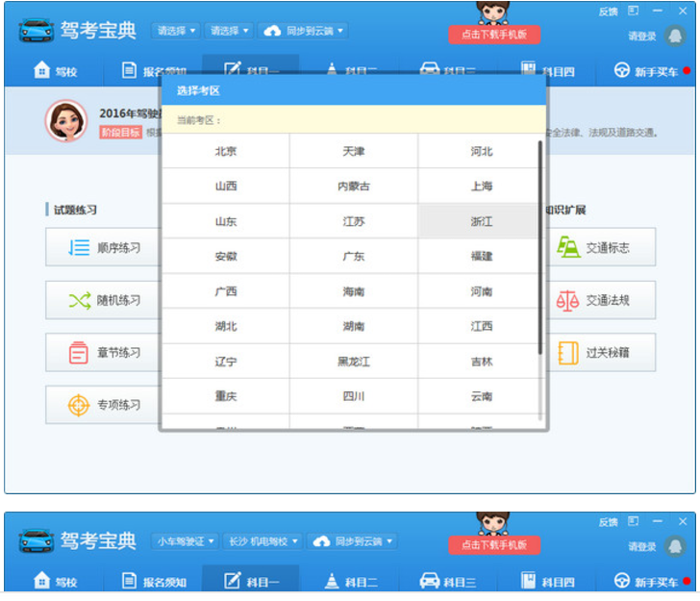Expand the 小车驾驶证 license type dropdown
The height and width of the screenshot is (601, 700).
tap(186, 541)
